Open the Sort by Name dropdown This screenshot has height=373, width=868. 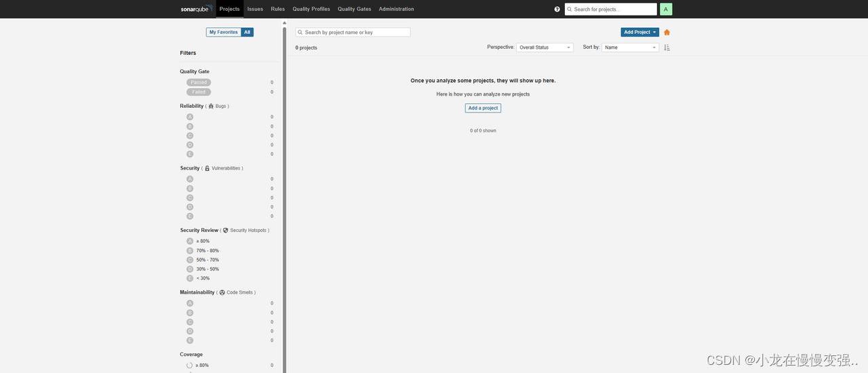(x=630, y=47)
